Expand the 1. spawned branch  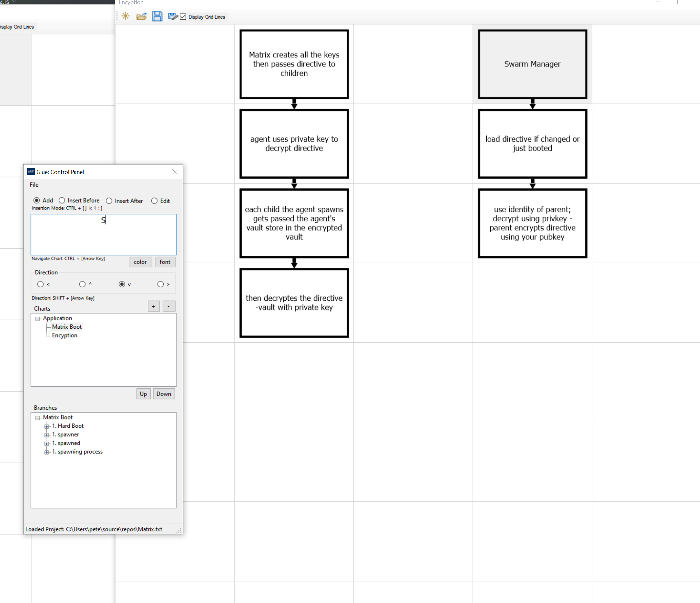click(x=47, y=443)
